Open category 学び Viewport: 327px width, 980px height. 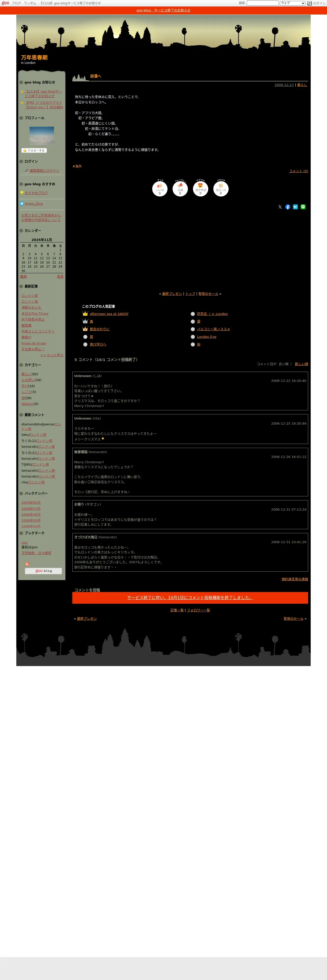click(25, 386)
